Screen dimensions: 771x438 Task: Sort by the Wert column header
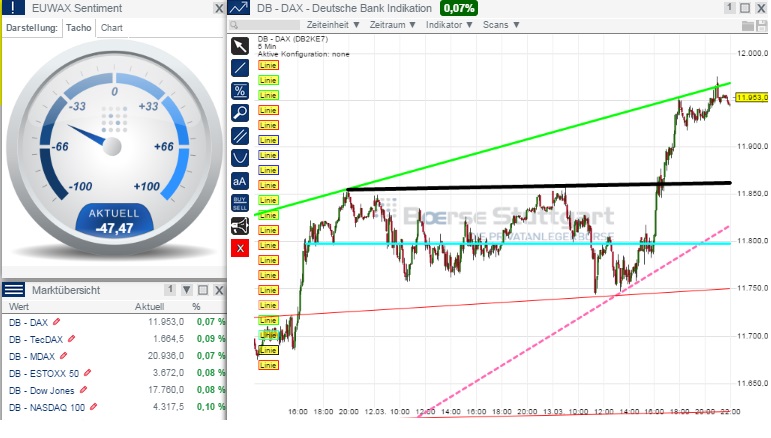[19, 307]
